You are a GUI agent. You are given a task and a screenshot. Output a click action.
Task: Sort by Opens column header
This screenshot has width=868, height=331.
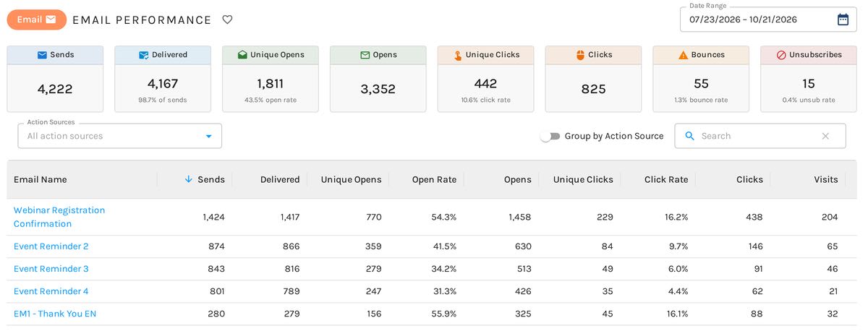click(x=518, y=179)
